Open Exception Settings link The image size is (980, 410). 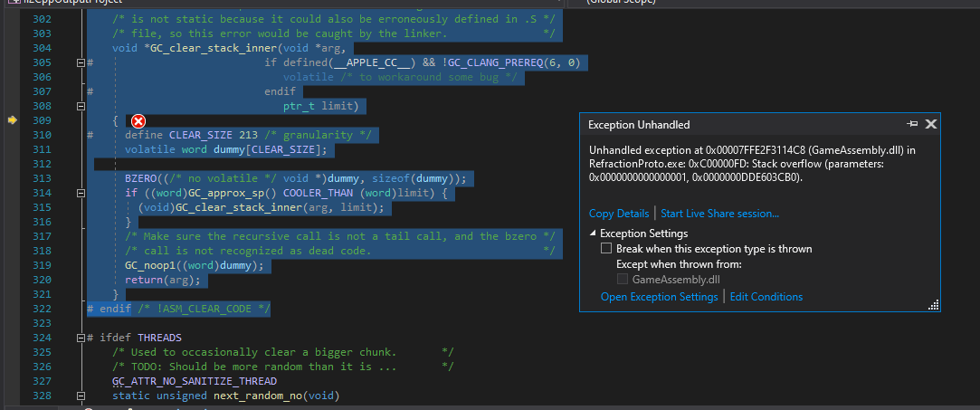659,297
